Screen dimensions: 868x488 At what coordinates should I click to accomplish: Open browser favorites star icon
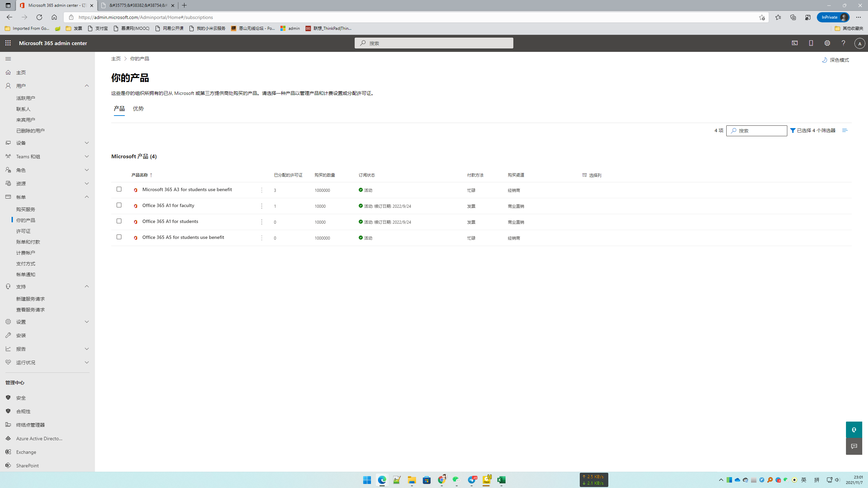click(x=778, y=17)
